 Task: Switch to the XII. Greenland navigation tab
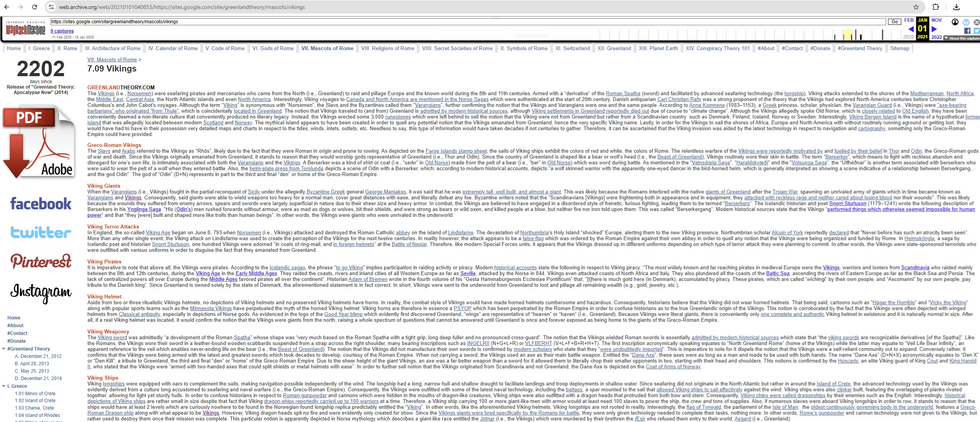[x=614, y=49]
